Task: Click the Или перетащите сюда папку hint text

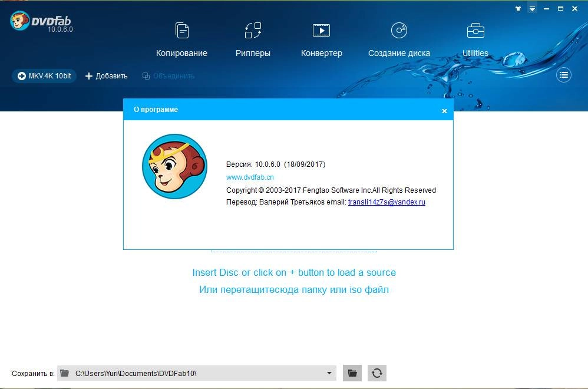Action: click(294, 289)
